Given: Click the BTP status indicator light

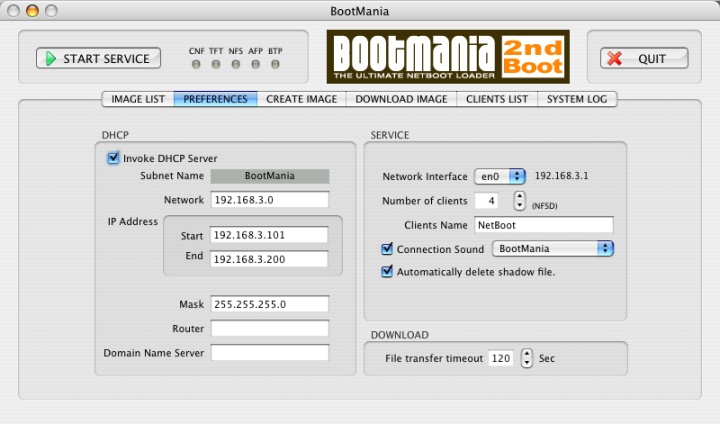Looking at the screenshot, I should point(275,64).
